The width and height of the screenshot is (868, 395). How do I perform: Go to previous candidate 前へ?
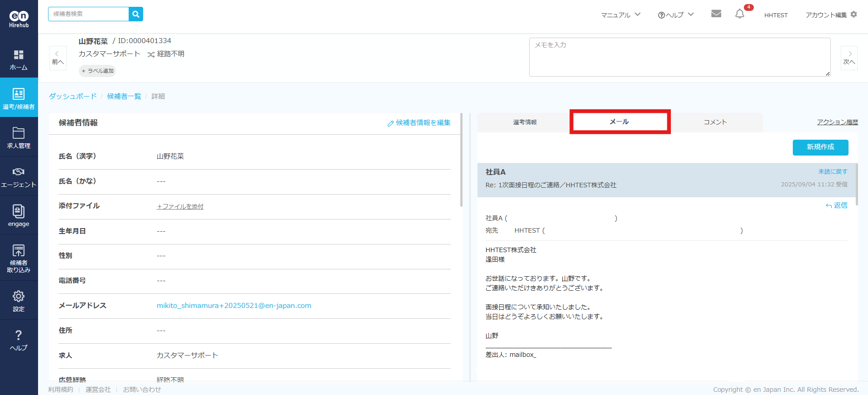[x=58, y=58]
